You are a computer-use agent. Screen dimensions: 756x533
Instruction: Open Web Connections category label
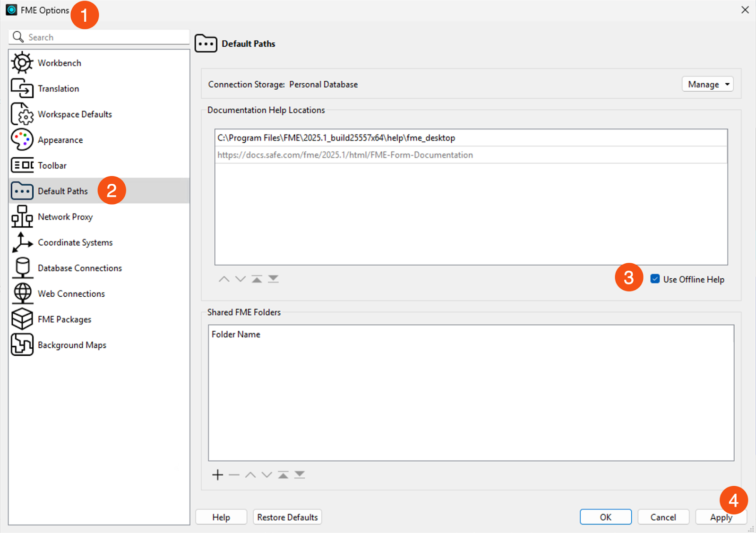point(71,293)
